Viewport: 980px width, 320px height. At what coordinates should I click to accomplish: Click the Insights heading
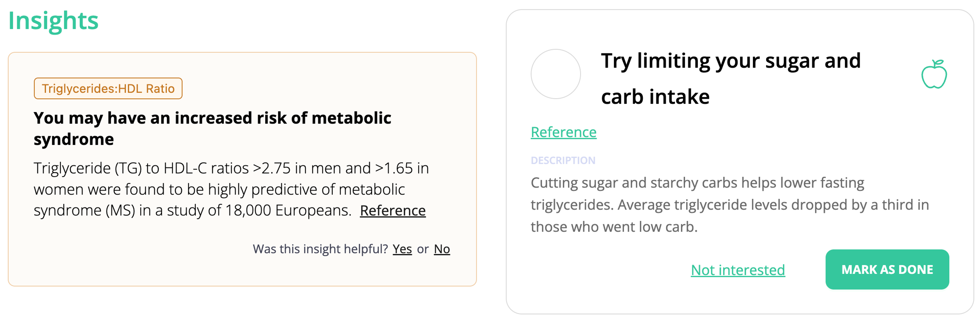click(x=53, y=21)
